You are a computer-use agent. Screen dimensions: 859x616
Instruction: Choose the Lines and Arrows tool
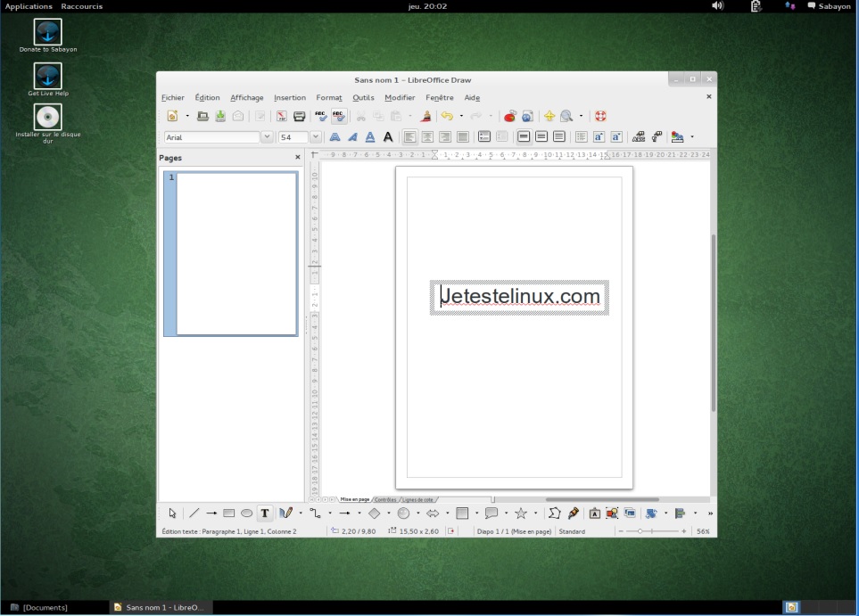(x=344, y=513)
